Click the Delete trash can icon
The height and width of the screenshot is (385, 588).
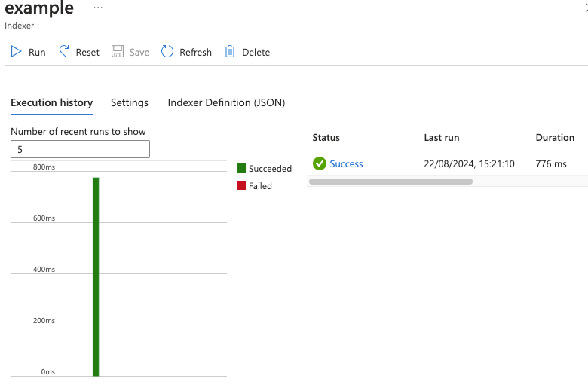pos(230,51)
